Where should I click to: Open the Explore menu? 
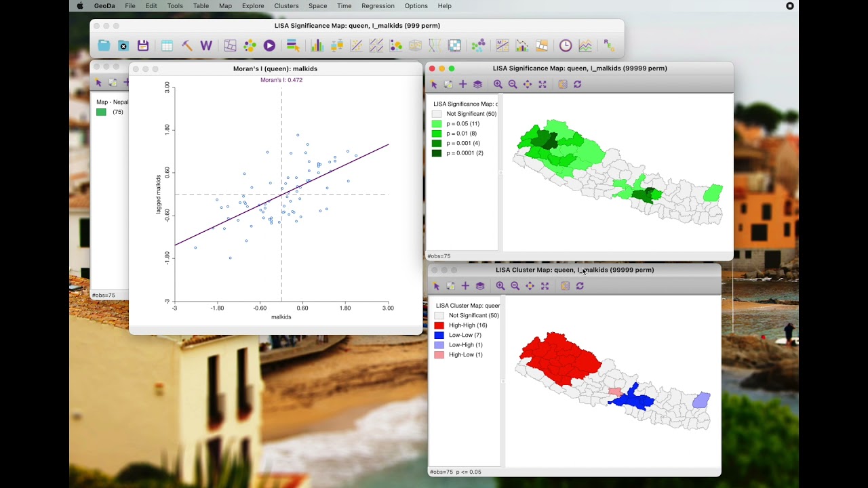tap(253, 5)
